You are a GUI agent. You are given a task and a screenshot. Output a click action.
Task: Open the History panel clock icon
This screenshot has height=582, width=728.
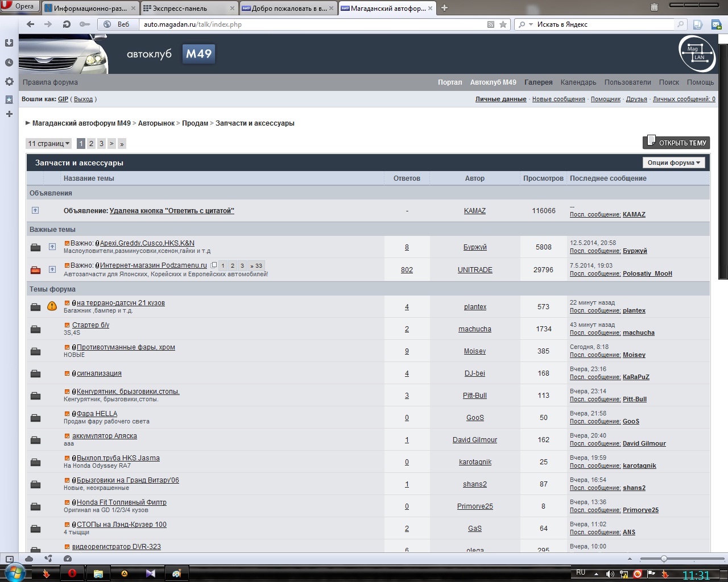pyautogui.click(x=9, y=63)
